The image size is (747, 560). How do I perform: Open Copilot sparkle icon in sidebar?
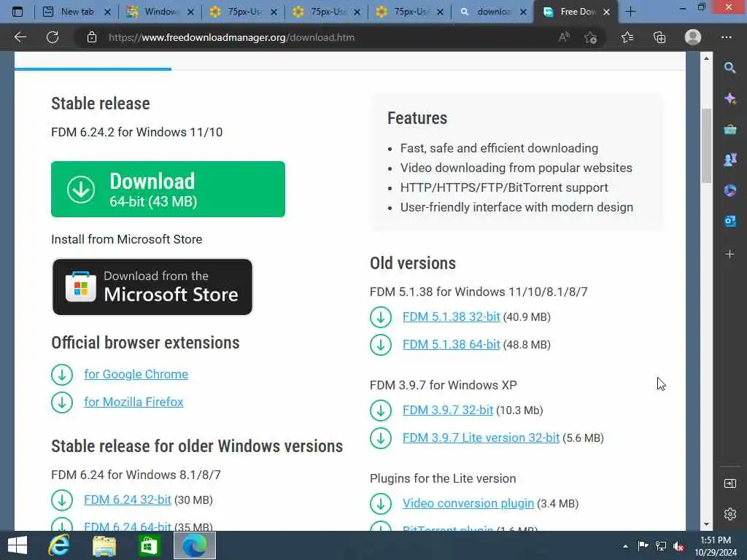point(729,98)
